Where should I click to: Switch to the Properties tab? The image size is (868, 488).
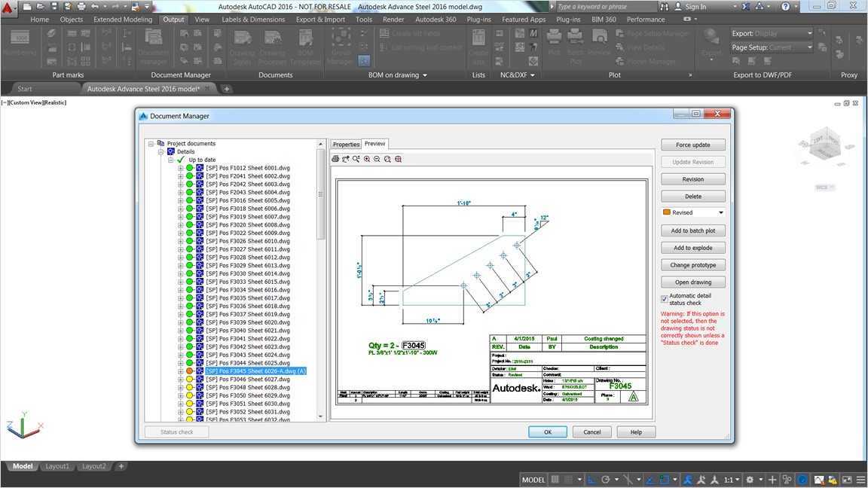point(346,145)
